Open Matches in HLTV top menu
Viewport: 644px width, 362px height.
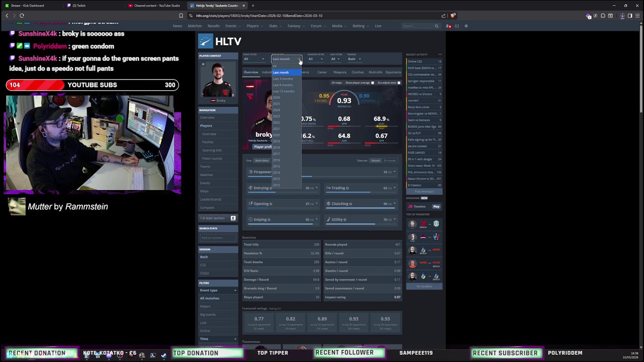tap(195, 26)
